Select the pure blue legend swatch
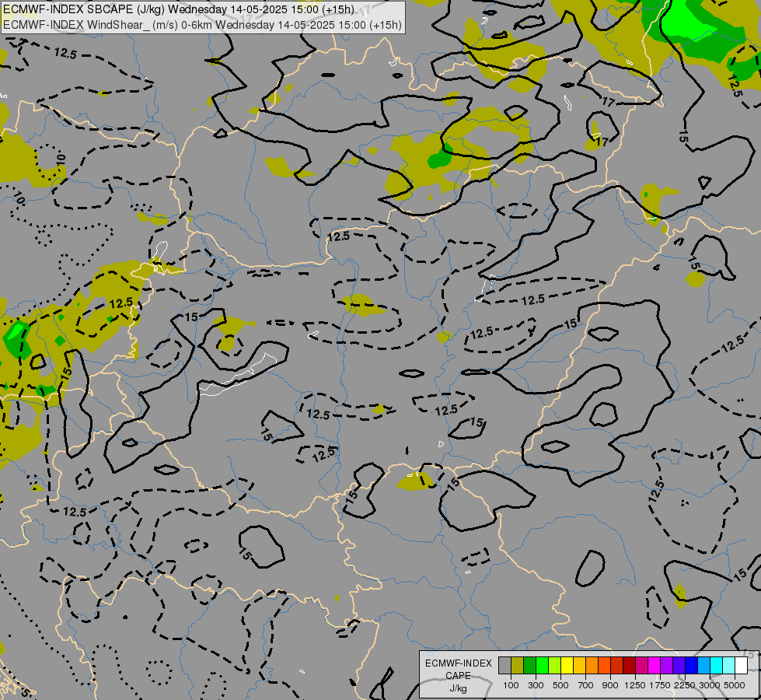The height and width of the screenshot is (700, 761). (691, 665)
